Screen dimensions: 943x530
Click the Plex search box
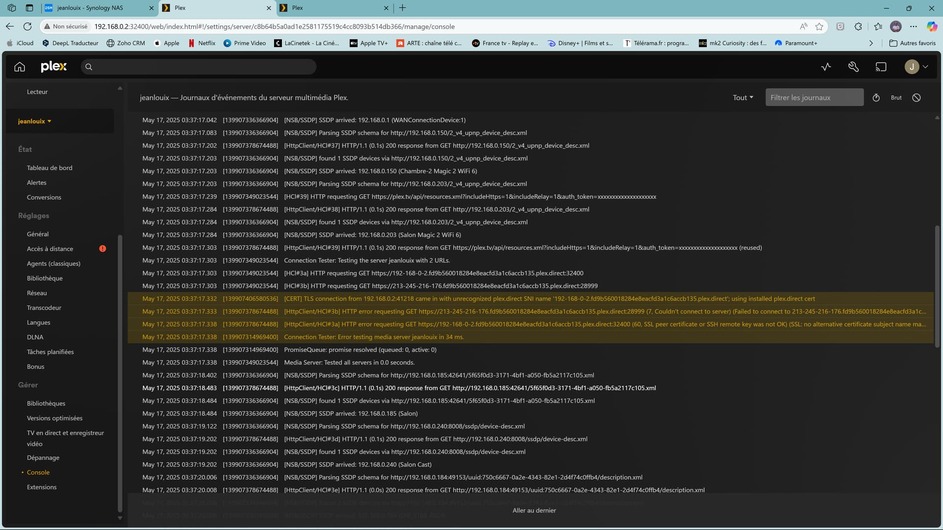198,67
